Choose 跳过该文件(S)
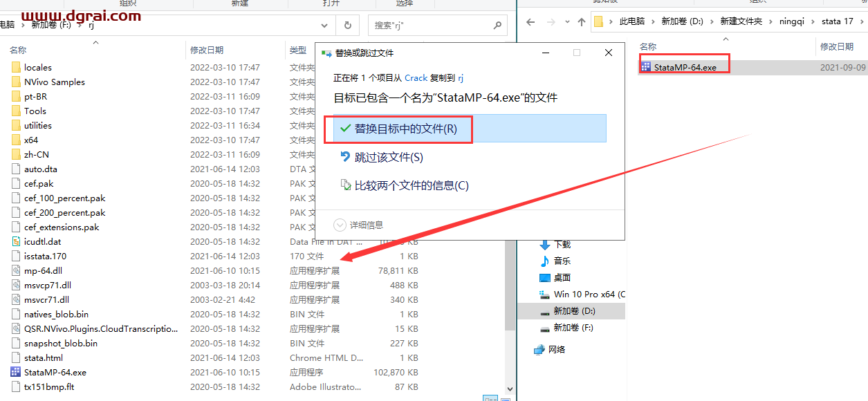The height and width of the screenshot is (401, 868). 388,158
